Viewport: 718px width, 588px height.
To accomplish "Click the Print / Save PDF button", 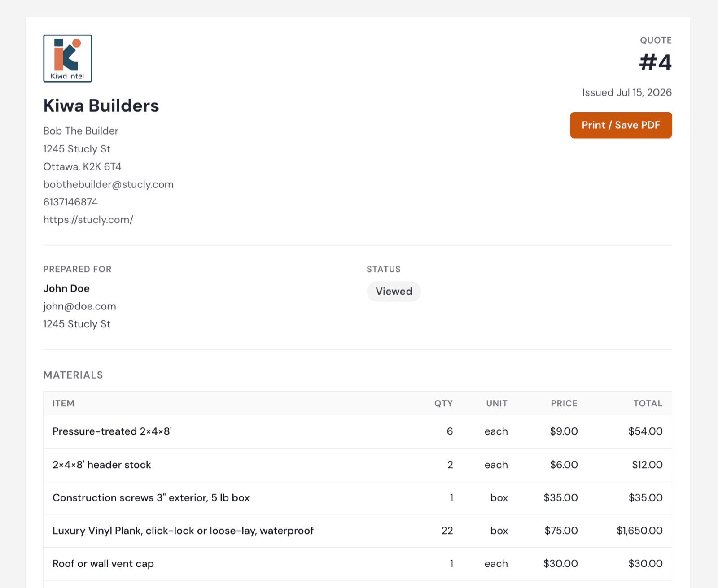I will 621,125.
